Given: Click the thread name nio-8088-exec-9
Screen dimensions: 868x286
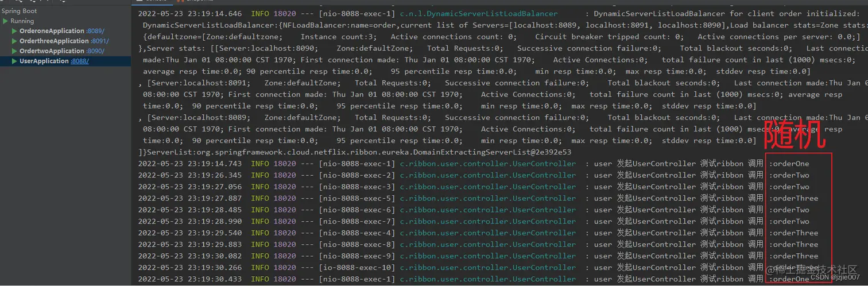Looking at the screenshot, I should coord(357,256).
